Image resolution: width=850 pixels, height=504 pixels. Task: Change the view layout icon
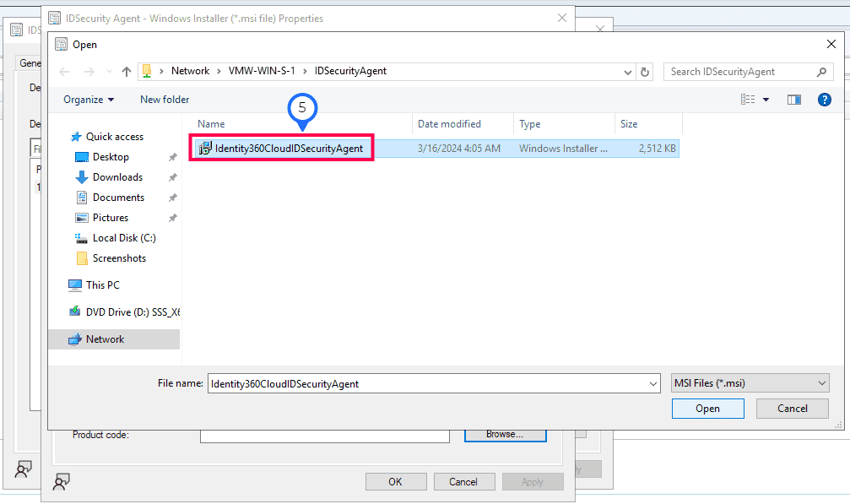click(748, 99)
